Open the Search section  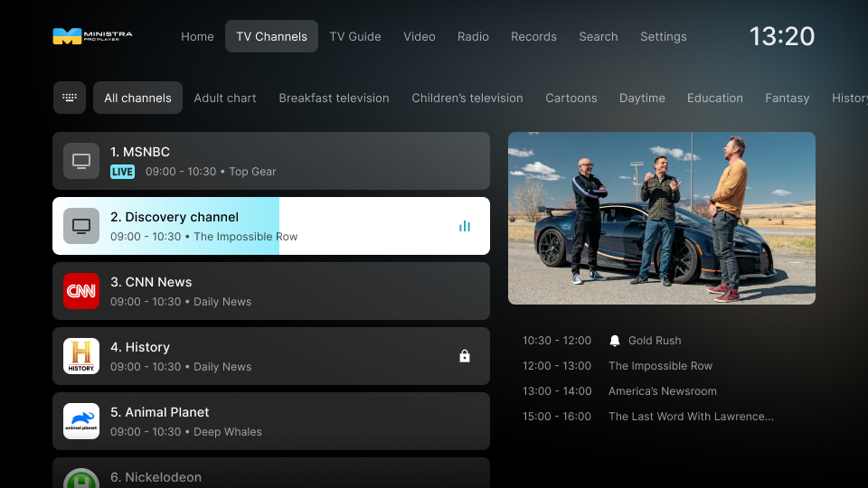click(599, 36)
